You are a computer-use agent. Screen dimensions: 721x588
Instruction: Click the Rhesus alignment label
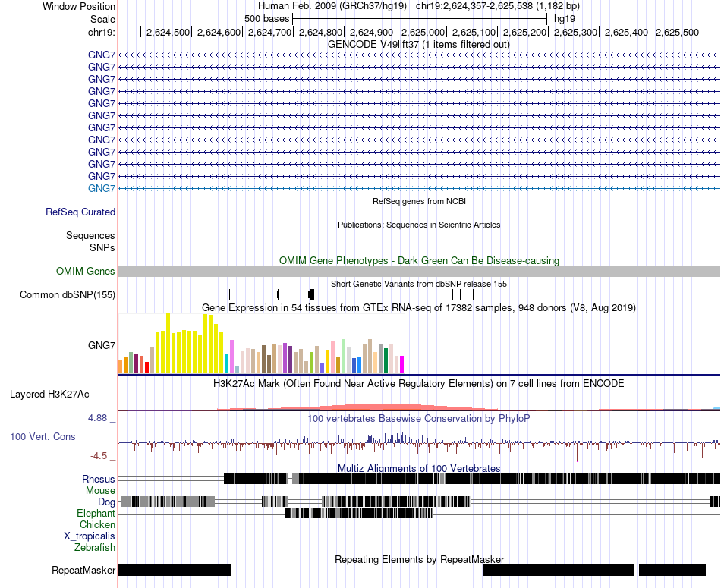coord(99,479)
